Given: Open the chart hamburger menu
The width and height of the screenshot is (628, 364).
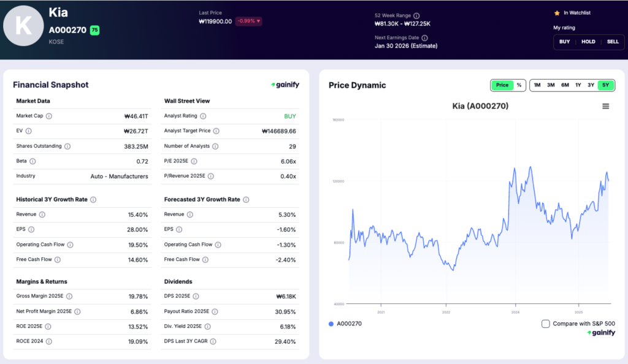Looking at the screenshot, I should (605, 106).
